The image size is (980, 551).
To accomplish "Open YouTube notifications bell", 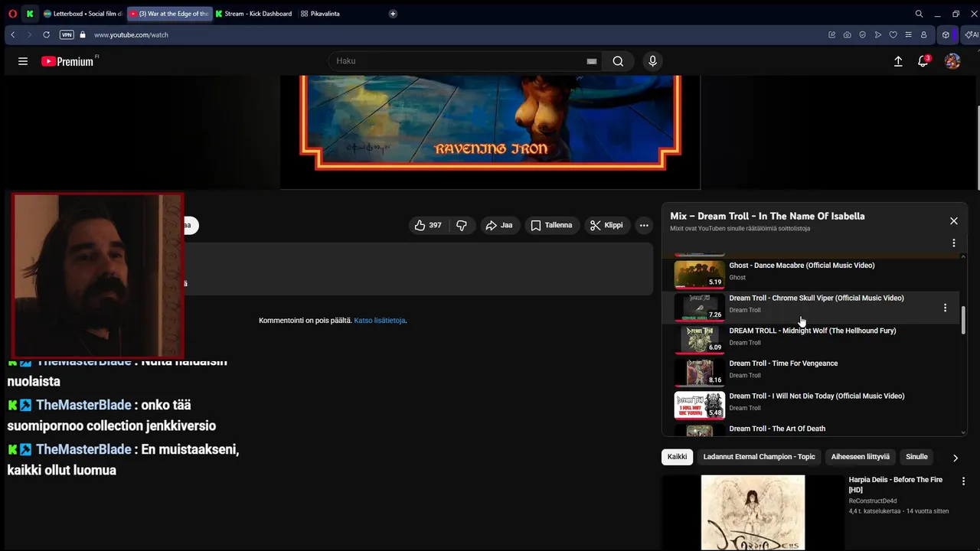I will pos(923,61).
